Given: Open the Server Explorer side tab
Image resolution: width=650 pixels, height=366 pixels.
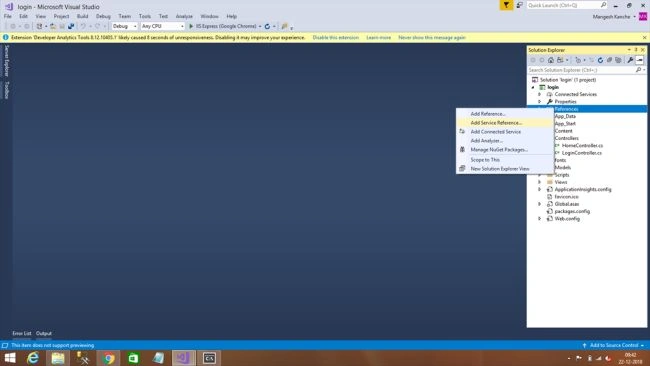Looking at the screenshot, I should point(6,61).
